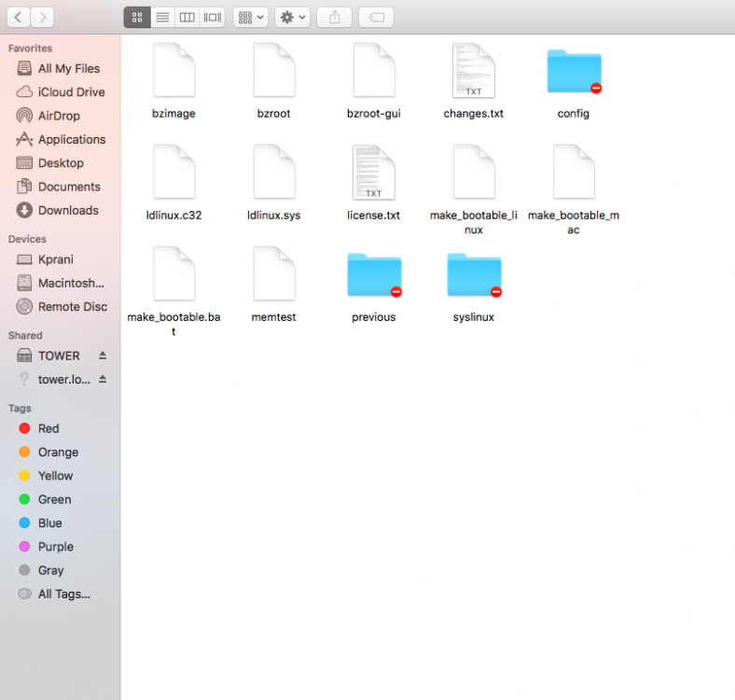Select the Kprani device

[60, 259]
